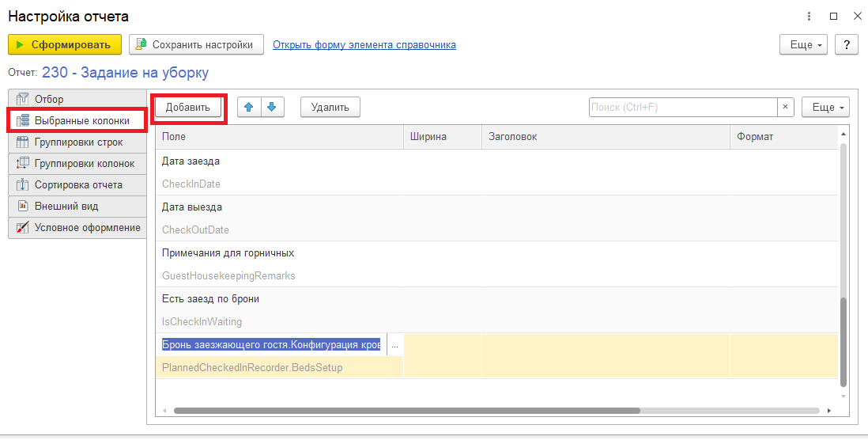Click the vertical scrollbar thumb
Screen dimensions: 868x440
[x=843, y=342]
